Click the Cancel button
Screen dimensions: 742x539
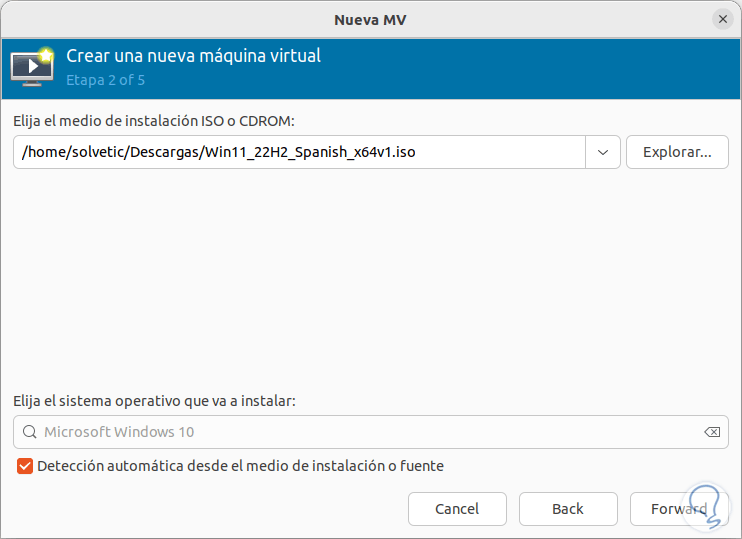click(x=457, y=509)
